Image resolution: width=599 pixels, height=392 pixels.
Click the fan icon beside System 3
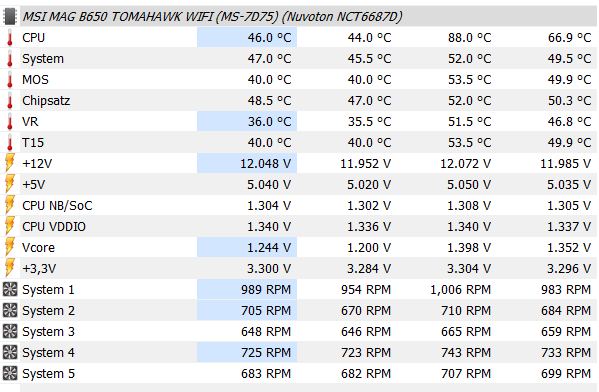[10, 332]
